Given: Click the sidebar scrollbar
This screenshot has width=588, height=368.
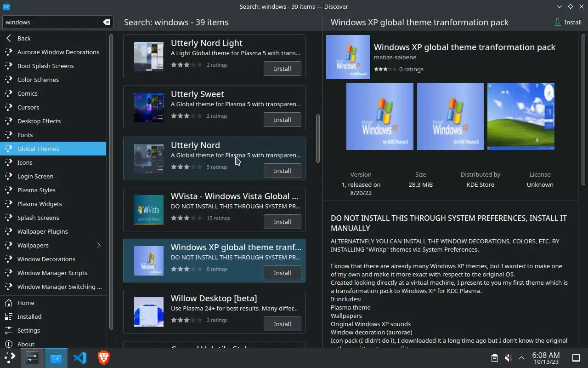Looking at the screenshot, I should pos(111,182).
